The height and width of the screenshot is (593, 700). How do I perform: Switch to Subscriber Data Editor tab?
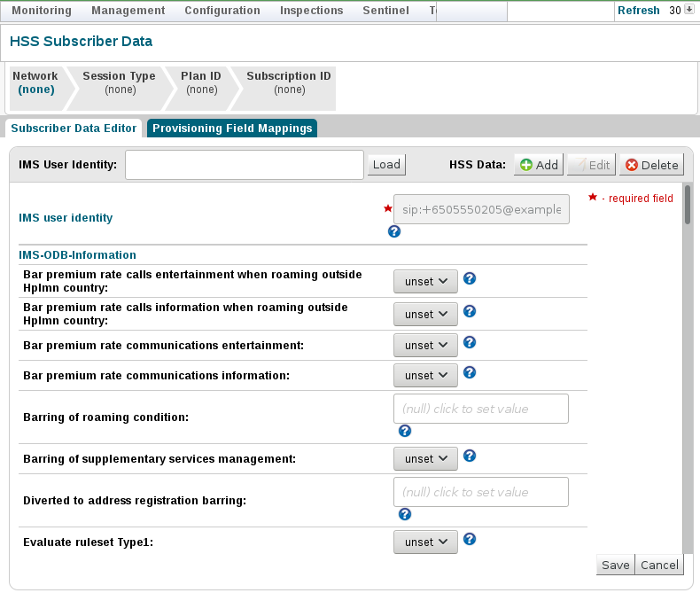coord(74,129)
